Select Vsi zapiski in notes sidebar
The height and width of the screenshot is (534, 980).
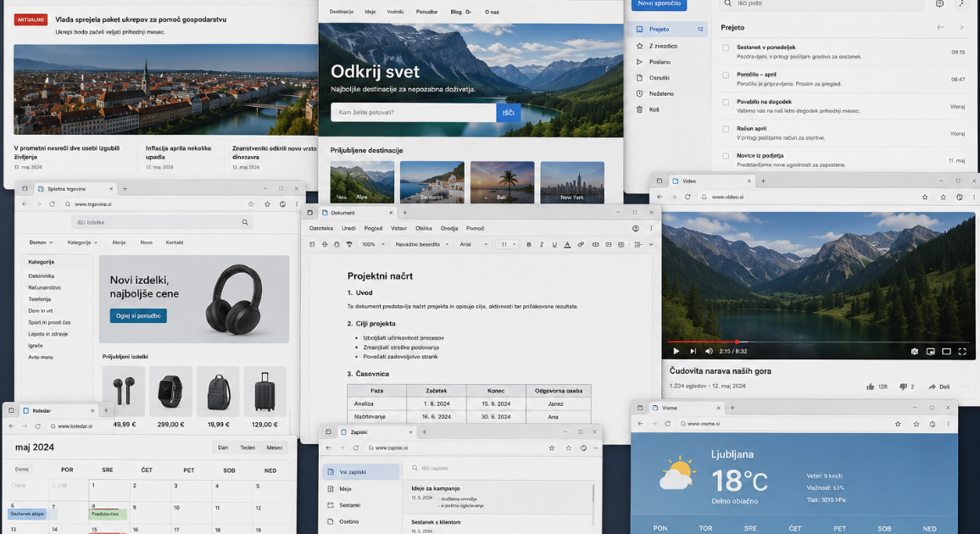click(360, 472)
